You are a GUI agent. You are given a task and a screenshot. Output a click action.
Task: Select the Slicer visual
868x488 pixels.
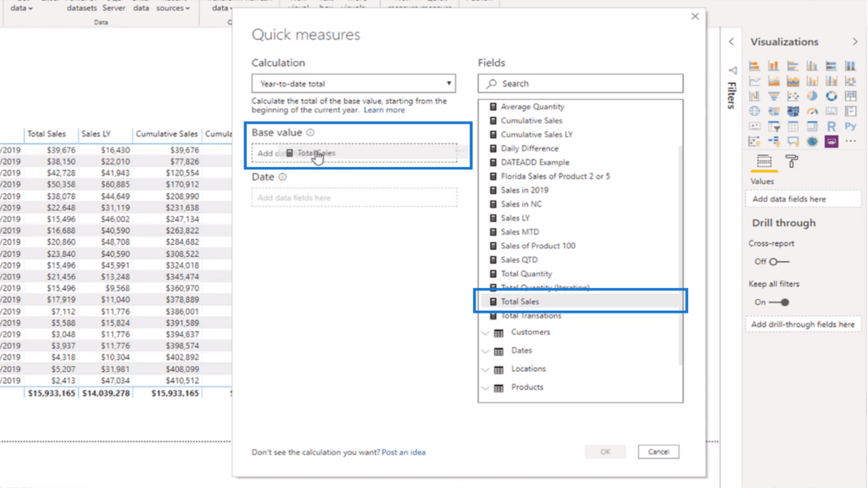773,127
